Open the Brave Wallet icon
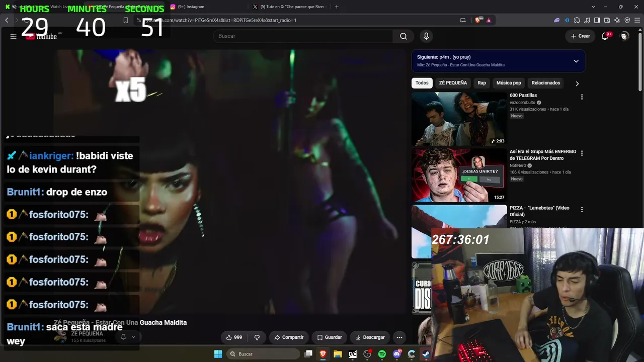This screenshot has width=644, height=362. click(x=607, y=20)
